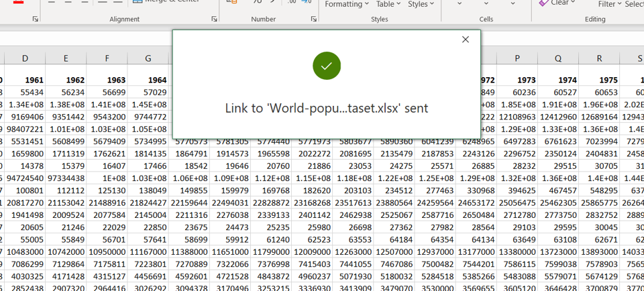Image resolution: width=644 pixels, height=291 pixels.
Task: Select the cell containing 12108963
Action: click(x=517, y=117)
